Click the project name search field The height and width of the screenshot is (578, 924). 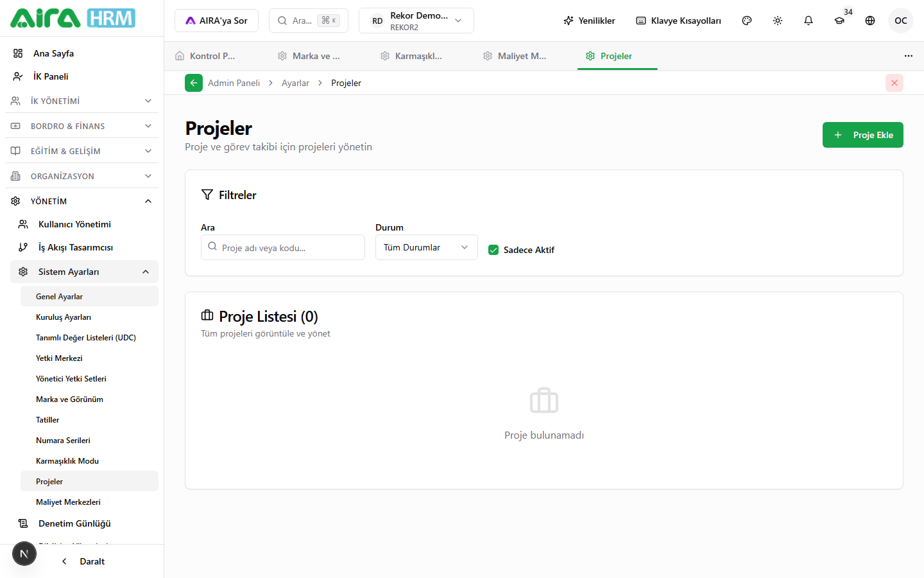point(283,247)
